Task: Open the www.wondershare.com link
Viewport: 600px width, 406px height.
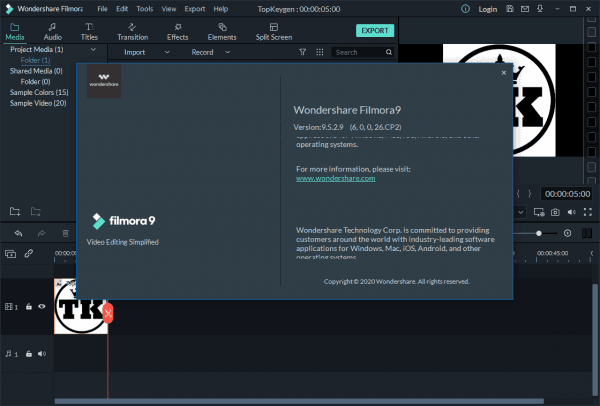Action: coord(335,178)
